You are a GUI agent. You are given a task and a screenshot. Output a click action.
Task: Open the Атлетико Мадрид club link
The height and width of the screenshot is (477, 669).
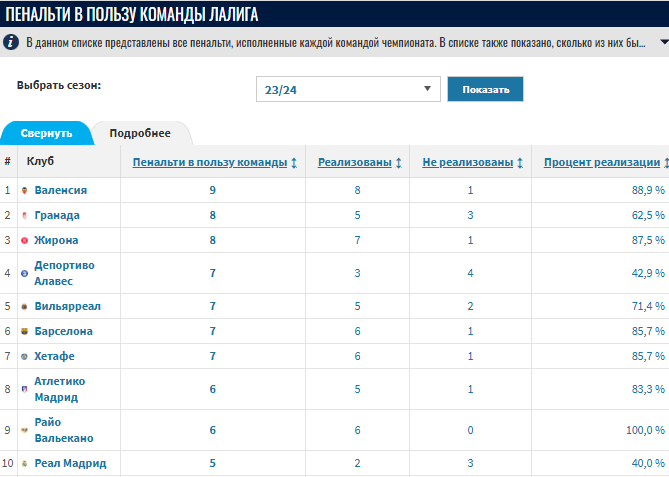pos(60,389)
